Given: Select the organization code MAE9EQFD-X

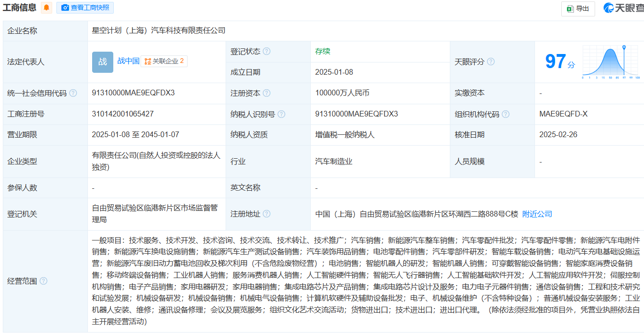Looking at the screenshot, I should coord(564,114).
